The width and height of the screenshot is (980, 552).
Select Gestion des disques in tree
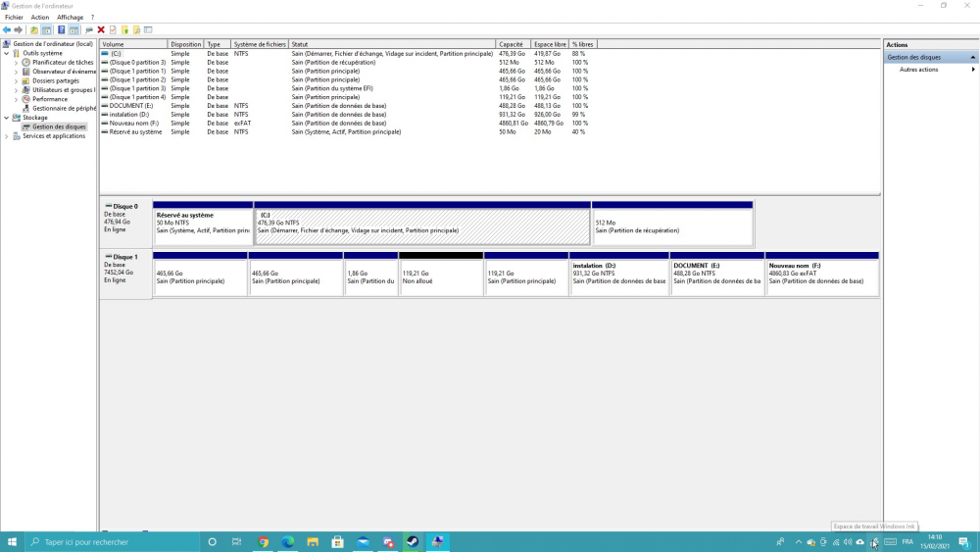(x=59, y=126)
